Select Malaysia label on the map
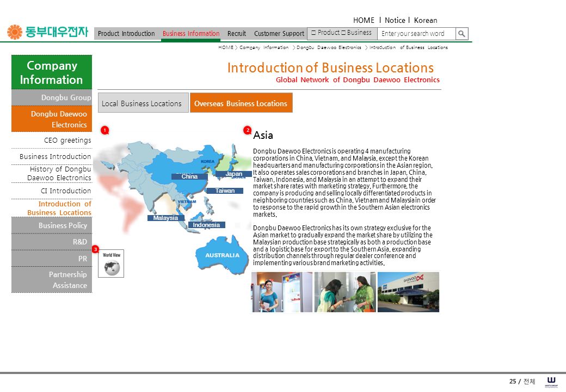 tap(165, 218)
